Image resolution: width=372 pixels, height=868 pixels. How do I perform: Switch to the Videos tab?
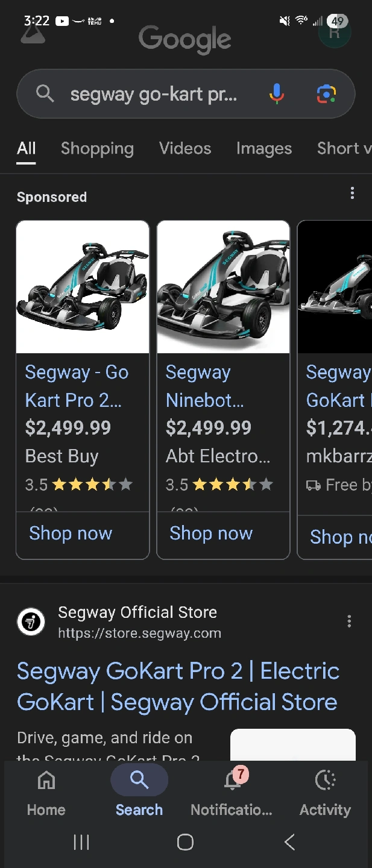(x=185, y=148)
